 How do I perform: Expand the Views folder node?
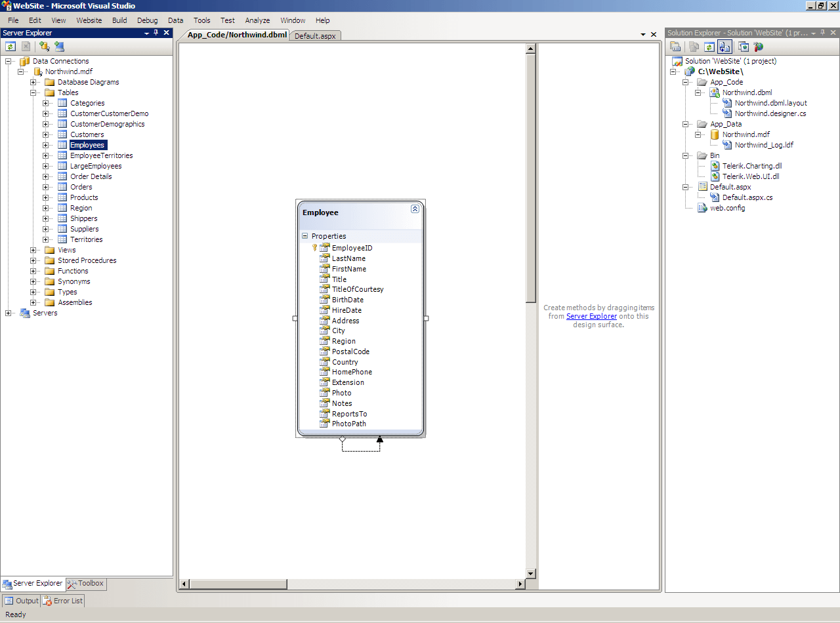click(x=33, y=250)
